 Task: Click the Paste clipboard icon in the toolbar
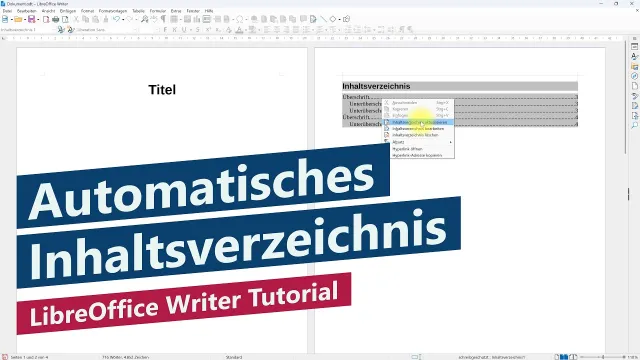click(96, 19)
